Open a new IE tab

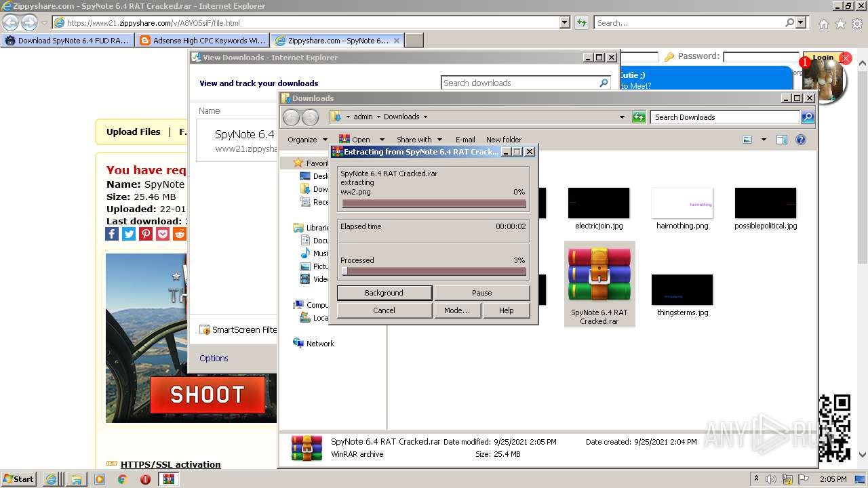pos(414,41)
